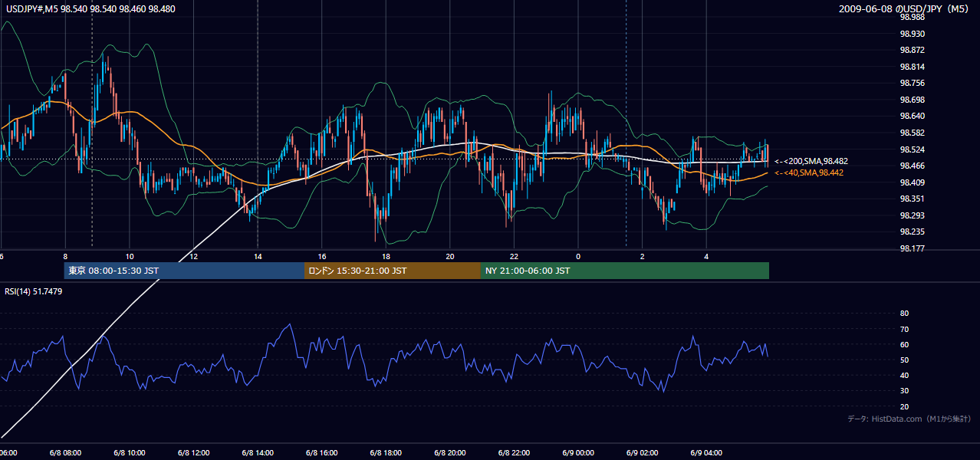Screen dimensions: 980x460
Task: Click price axis value 98.640
Action: pos(913,116)
